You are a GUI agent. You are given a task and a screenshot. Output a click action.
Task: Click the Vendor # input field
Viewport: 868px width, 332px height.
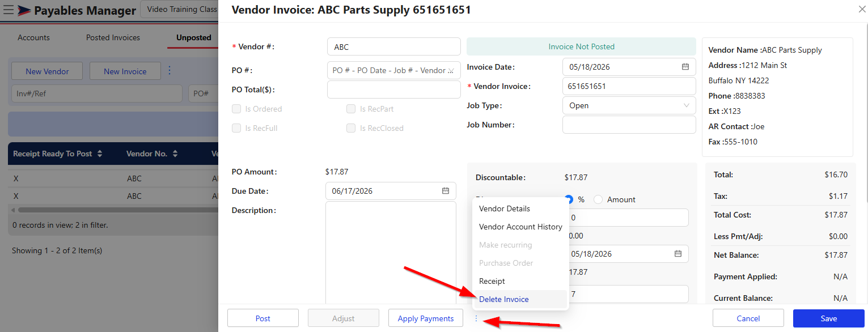click(x=394, y=46)
